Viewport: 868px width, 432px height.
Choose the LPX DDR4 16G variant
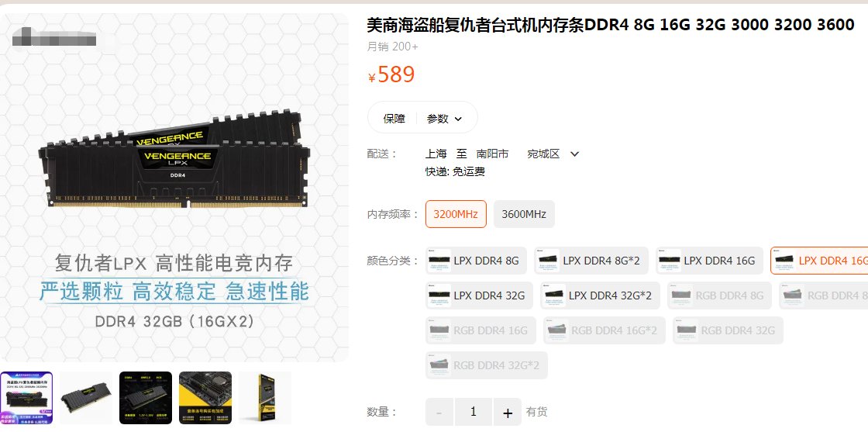709,261
